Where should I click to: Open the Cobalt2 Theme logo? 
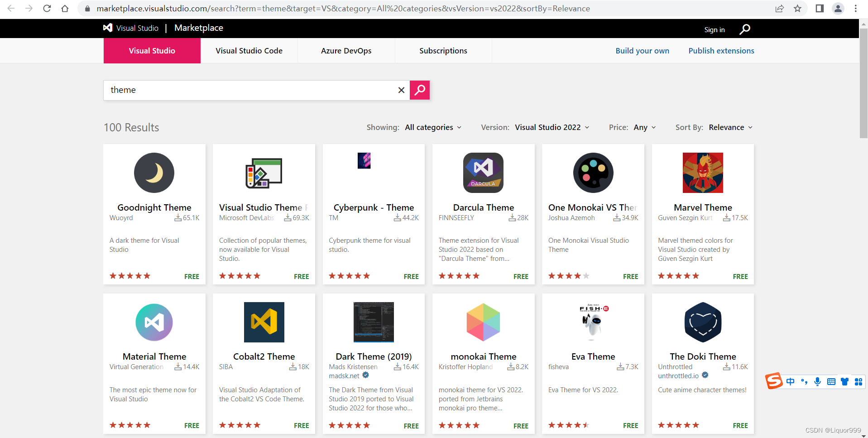(264, 322)
